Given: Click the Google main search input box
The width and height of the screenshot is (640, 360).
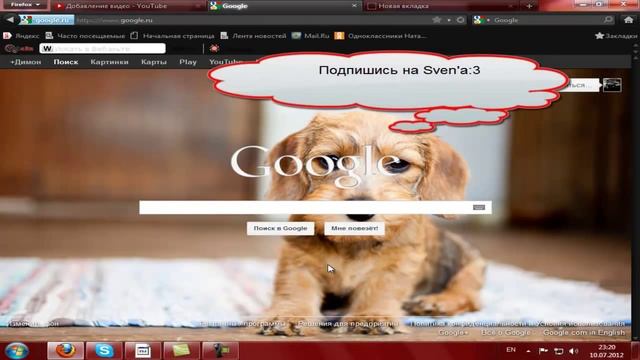Looking at the screenshot, I should pos(315,207).
